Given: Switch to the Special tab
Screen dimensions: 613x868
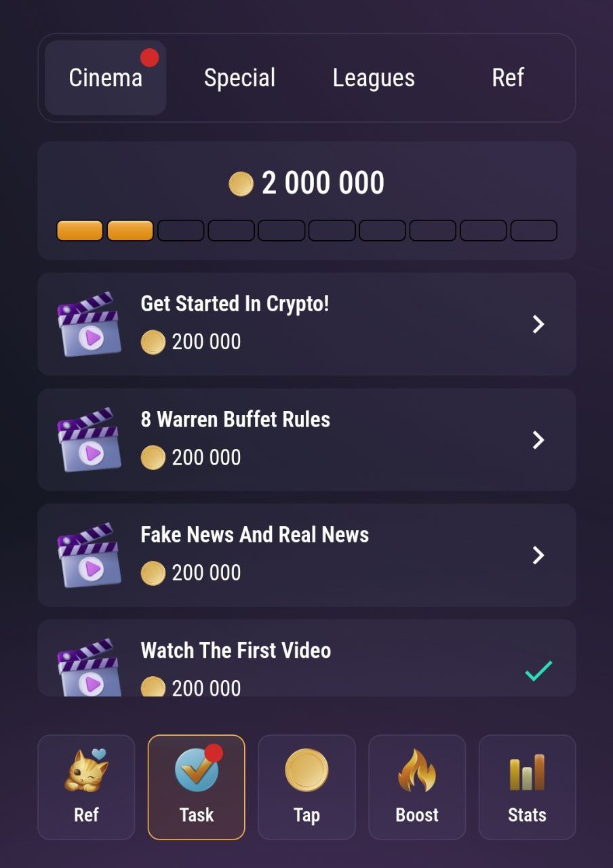Looking at the screenshot, I should coord(239,78).
